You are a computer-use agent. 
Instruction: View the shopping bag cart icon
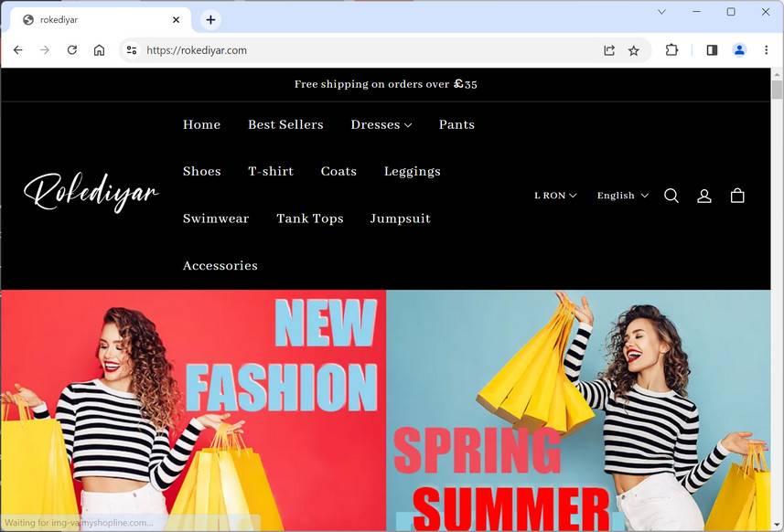(737, 195)
